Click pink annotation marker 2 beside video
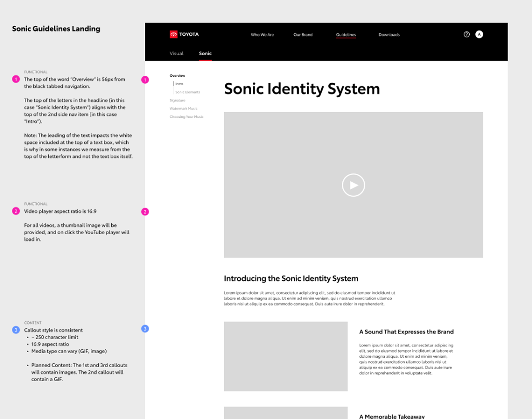Image resolution: width=532 pixels, height=419 pixels. pos(145,212)
